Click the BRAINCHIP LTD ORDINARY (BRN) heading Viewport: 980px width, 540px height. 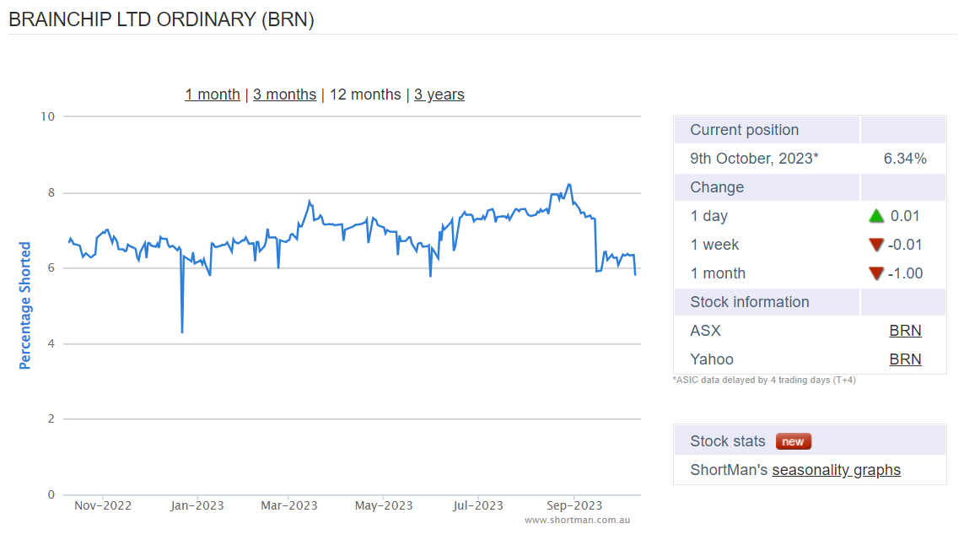coord(161,20)
